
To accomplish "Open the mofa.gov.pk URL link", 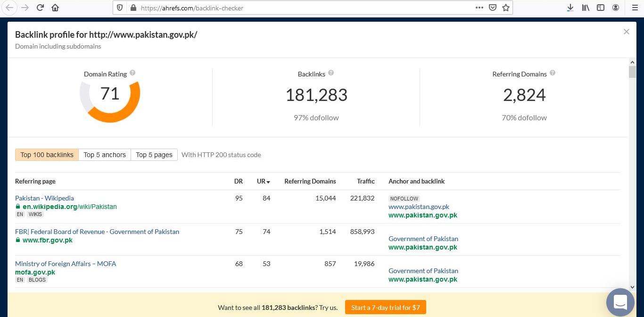I will tap(35, 272).
